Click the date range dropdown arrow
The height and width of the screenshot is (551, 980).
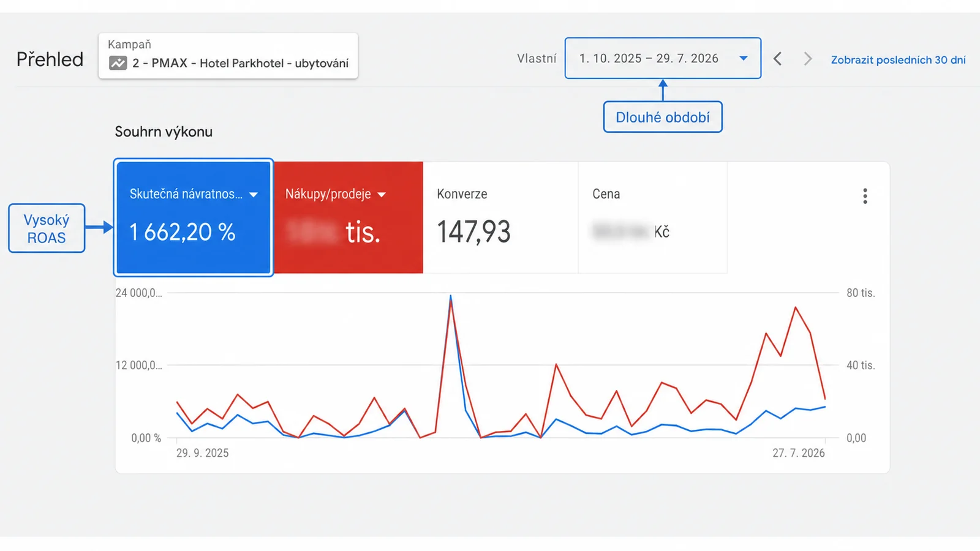pyautogui.click(x=744, y=58)
